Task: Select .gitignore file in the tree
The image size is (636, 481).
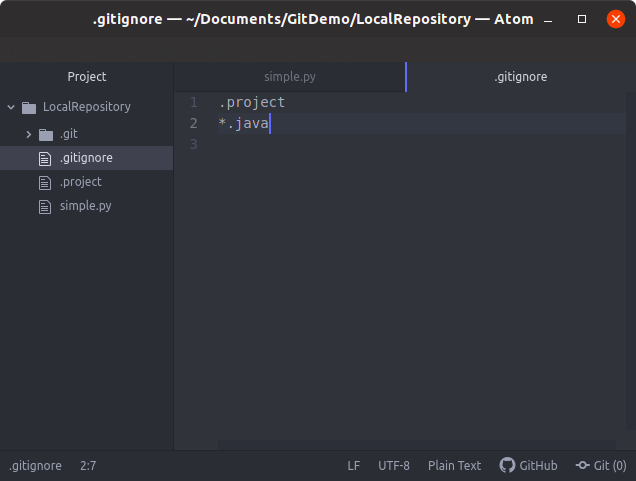Action: 86,158
